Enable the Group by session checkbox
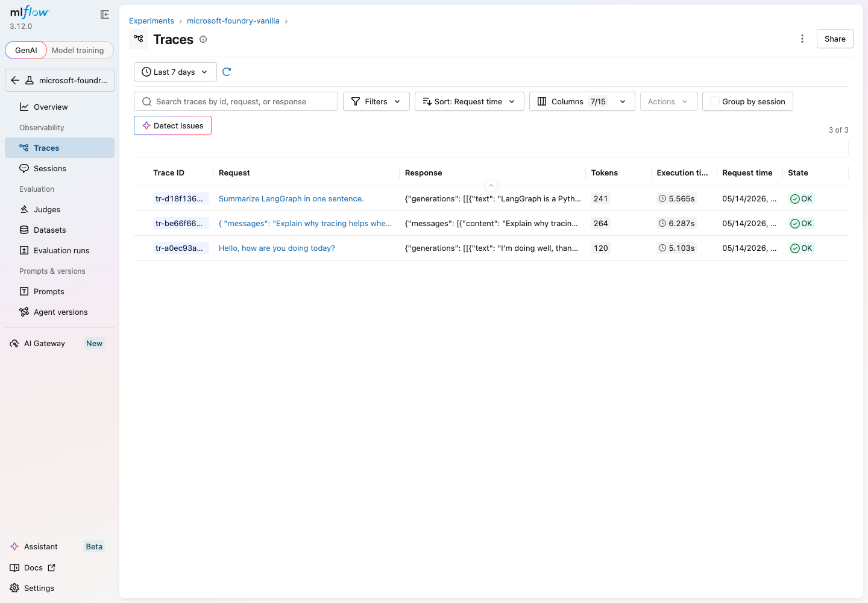The width and height of the screenshot is (868, 603). click(x=715, y=101)
